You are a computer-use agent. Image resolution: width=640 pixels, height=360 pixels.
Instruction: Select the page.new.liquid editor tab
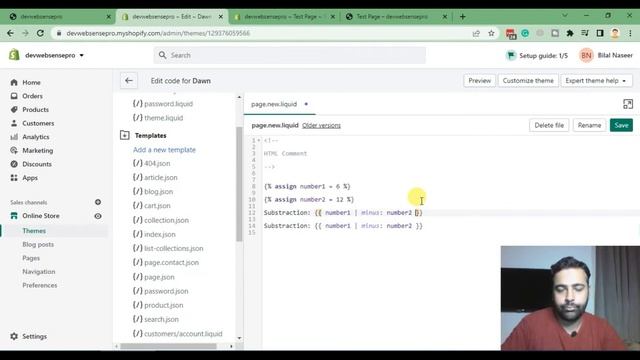(x=274, y=104)
